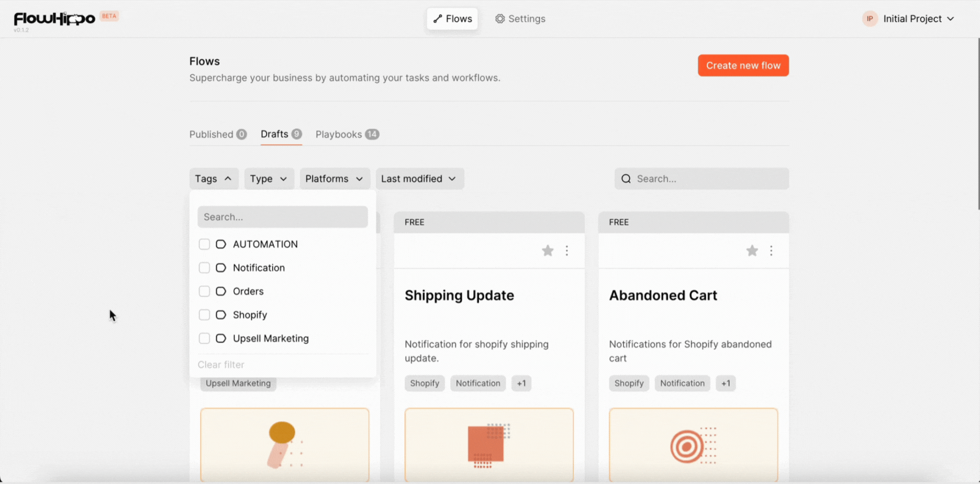The image size is (980, 484).
Task: Open the Platforms filter dropdown
Action: pyautogui.click(x=335, y=179)
